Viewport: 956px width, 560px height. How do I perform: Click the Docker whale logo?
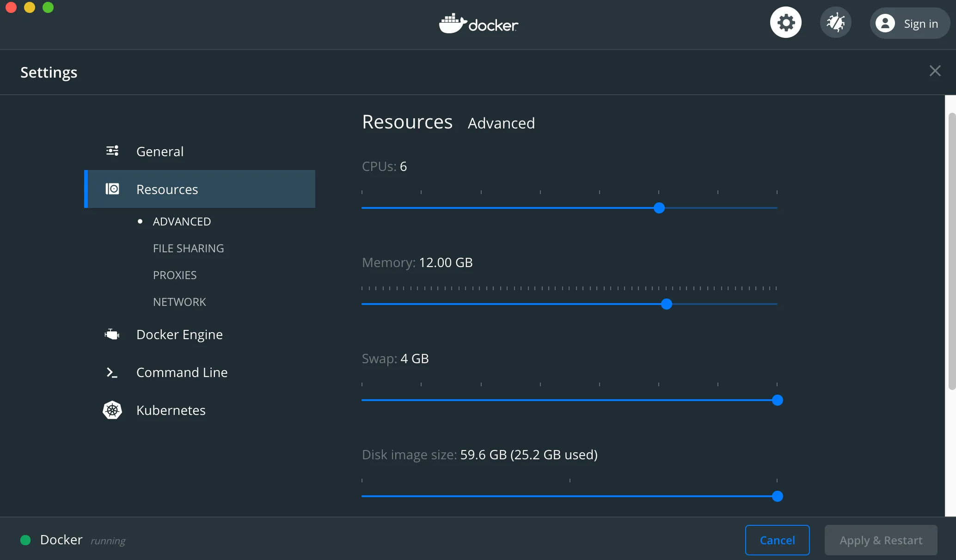point(453,23)
